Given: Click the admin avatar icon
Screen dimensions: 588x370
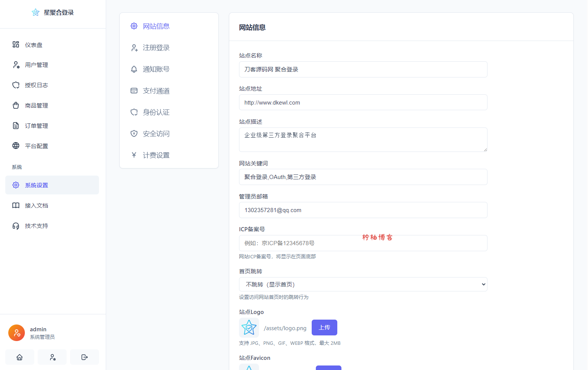Looking at the screenshot, I should 17,333.
